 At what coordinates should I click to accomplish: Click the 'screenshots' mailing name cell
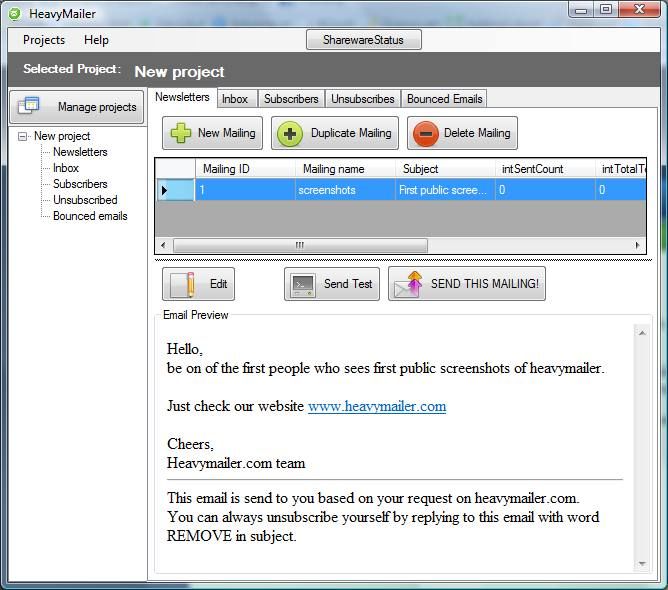(345, 190)
